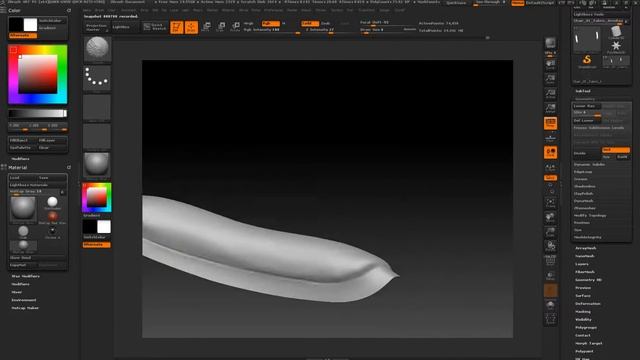Image resolution: width=640 pixels, height=360 pixels.
Task: Click Solo mode icon
Action: click(550, 305)
